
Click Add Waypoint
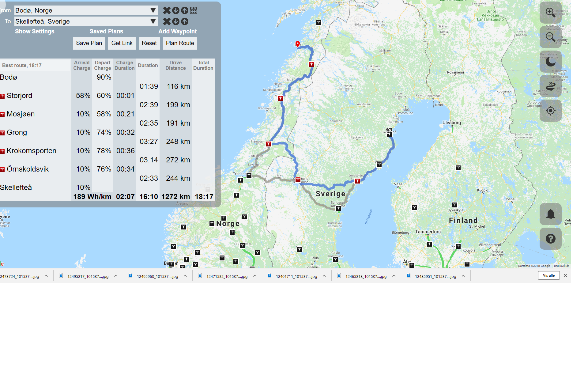[x=177, y=32]
